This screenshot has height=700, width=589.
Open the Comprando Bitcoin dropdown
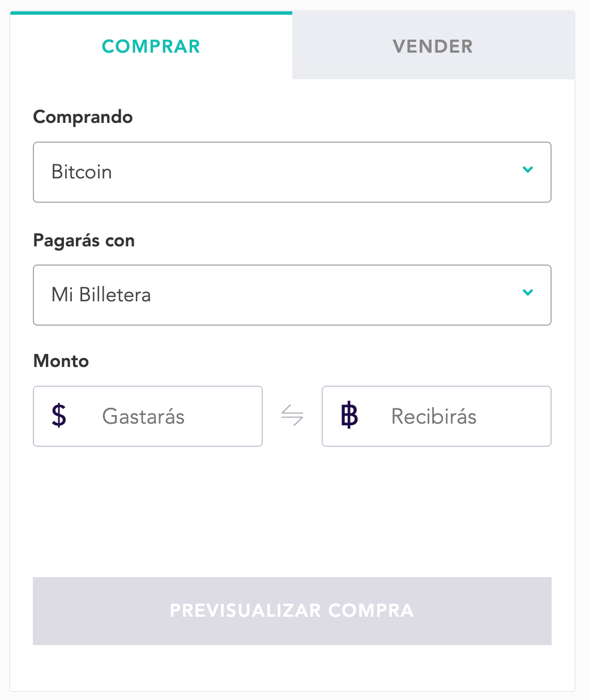coord(292,172)
